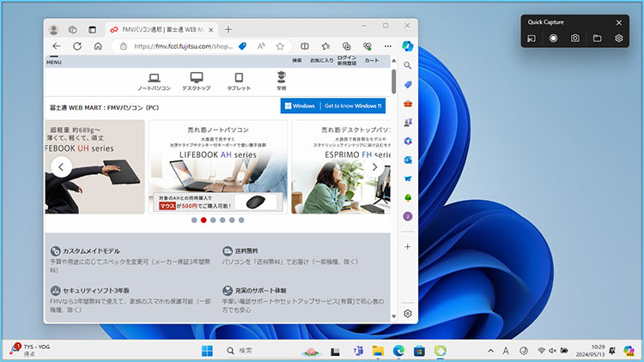Image resolution: width=644 pixels, height=362 pixels.
Task: Go to next carousel slide arrow
Action: pos(375,167)
